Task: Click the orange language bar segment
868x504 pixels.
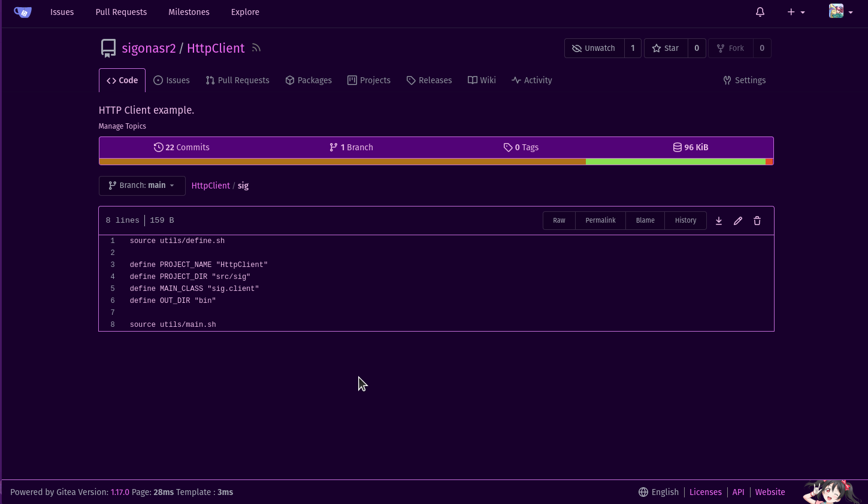Action: pyautogui.click(x=342, y=162)
